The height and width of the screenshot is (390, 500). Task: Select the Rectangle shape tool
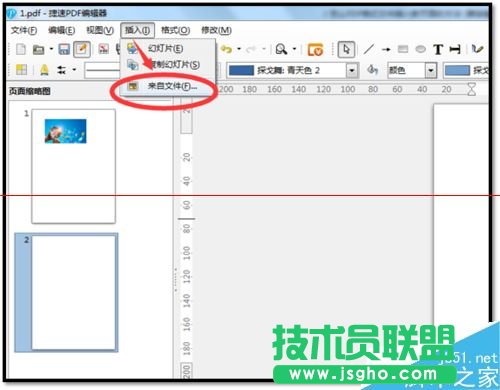click(403, 49)
